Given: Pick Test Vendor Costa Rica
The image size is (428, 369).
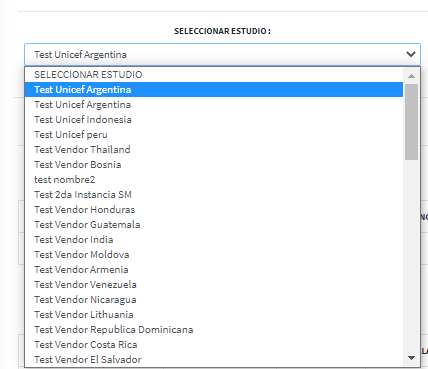Looking at the screenshot, I should (214, 345).
